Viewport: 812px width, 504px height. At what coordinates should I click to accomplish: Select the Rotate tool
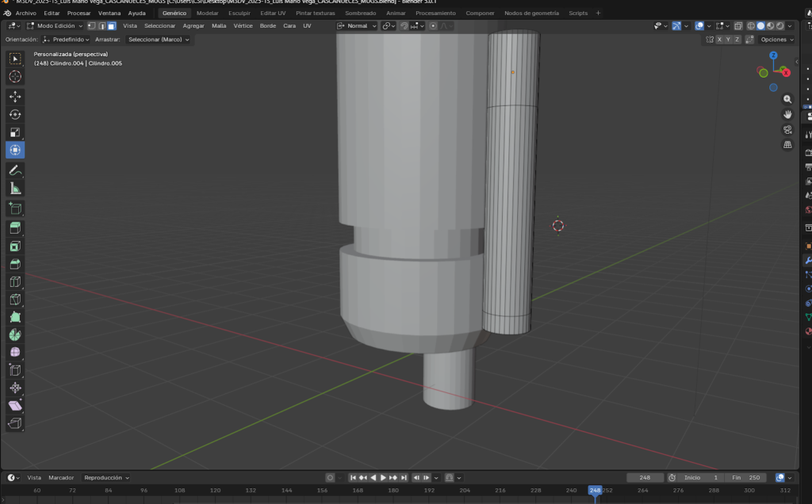(15, 114)
